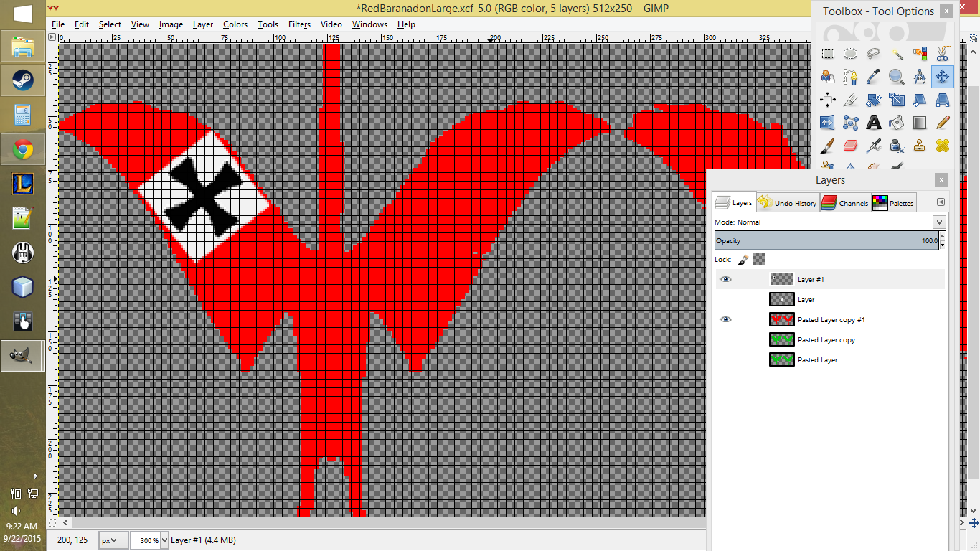980x551 pixels.
Task: Open the File menu
Action: point(58,24)
